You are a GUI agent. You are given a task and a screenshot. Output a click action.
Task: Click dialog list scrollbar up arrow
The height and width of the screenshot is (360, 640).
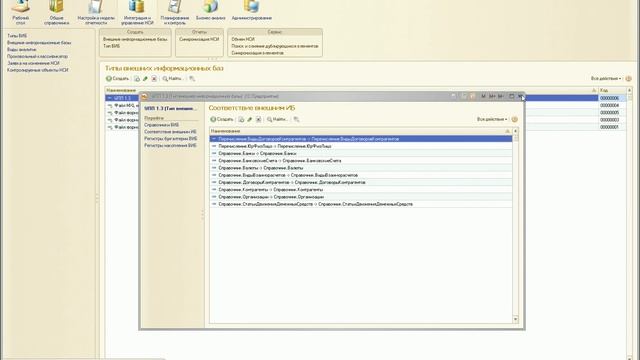click(x=516, y=131)
